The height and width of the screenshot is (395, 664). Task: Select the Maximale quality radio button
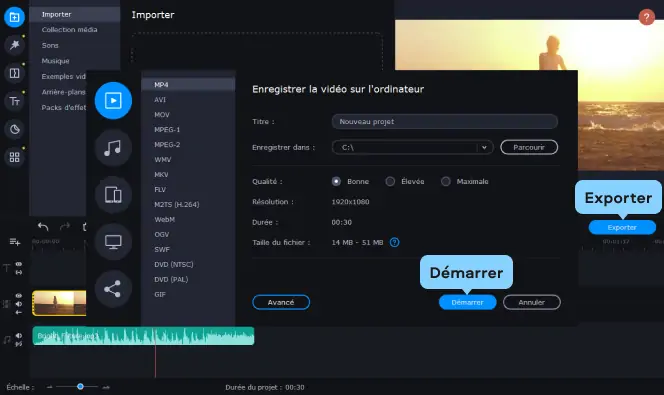[445, 181]
